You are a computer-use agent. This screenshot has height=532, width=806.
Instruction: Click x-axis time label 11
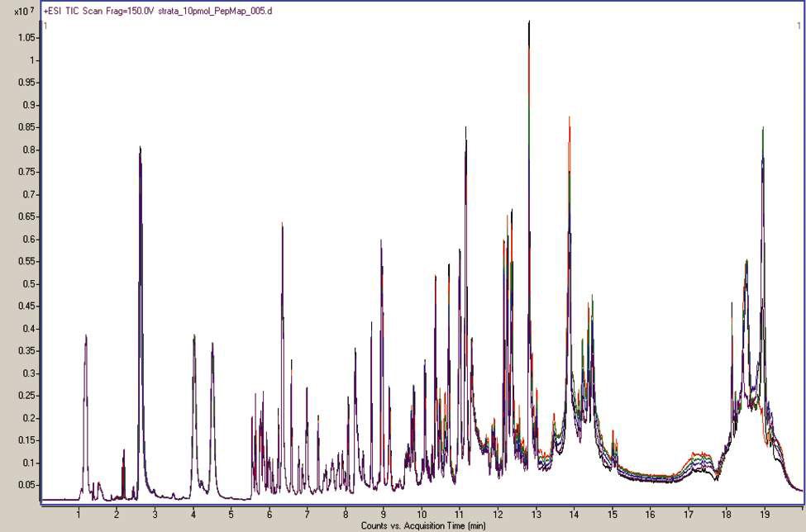click(460, 515)
